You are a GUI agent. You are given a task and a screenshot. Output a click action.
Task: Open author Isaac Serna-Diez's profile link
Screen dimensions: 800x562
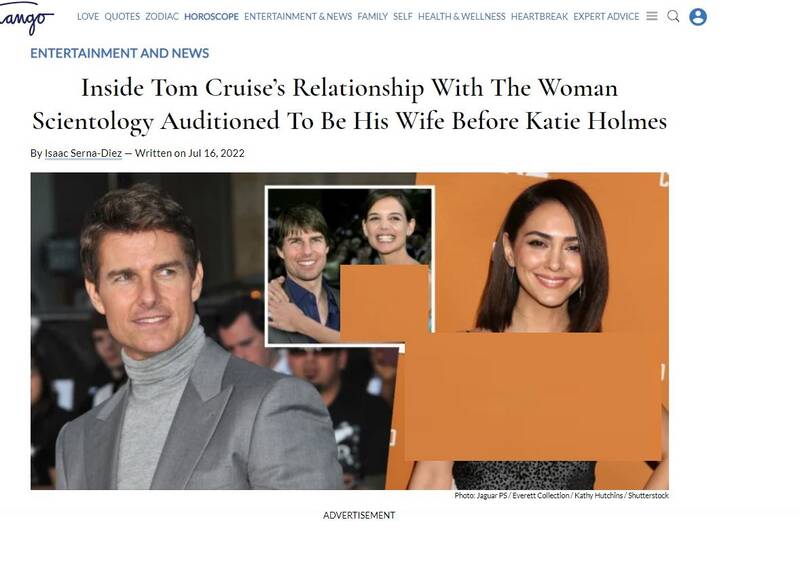tap(83, 153)
